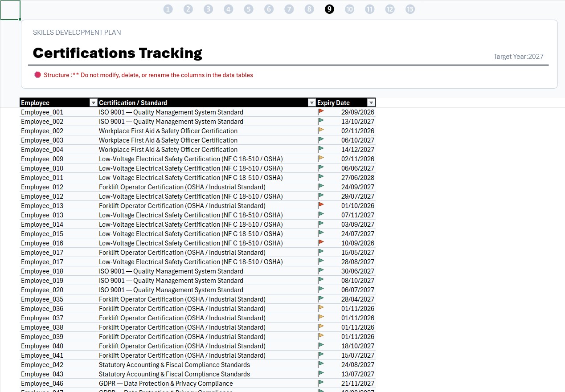This screenshot has height=392, width=565.
Task: Select the Employee_011 cell
Action: (59, 178)
